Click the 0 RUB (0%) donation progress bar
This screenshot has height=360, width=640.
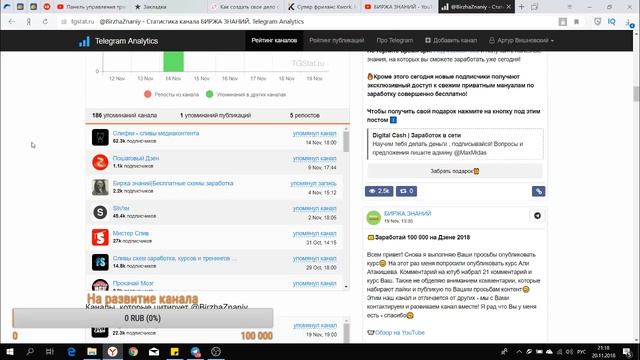point(142,318)
